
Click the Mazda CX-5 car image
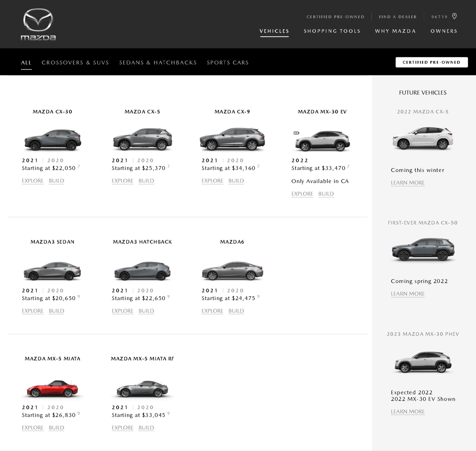pyautogui.click(x=142, y=139)
